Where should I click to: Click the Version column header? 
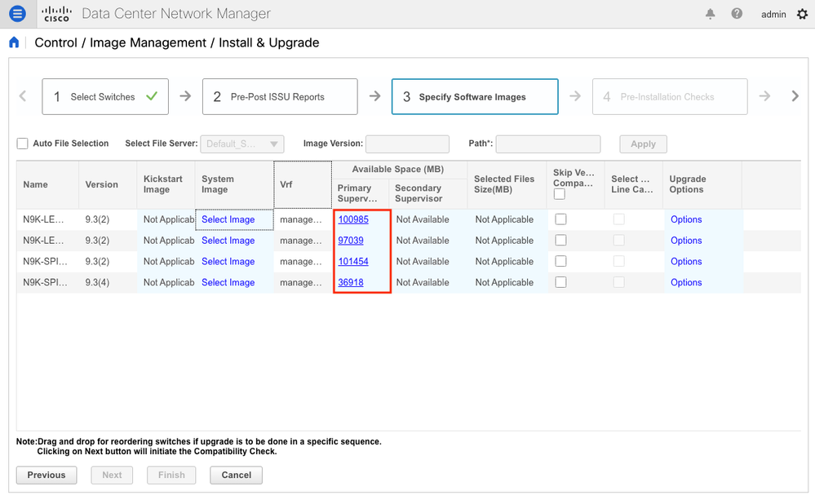pyautogui.click(x=108, y=184)
